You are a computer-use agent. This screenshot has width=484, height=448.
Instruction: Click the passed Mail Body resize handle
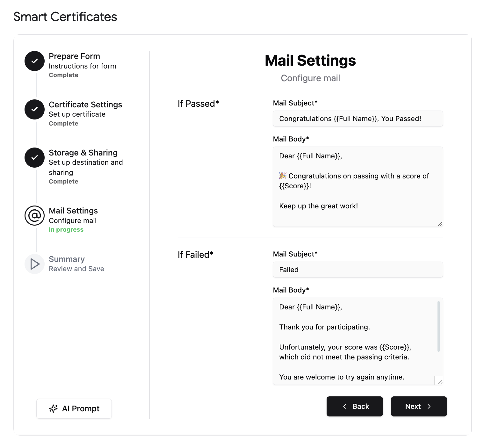(x=440, y=224)
